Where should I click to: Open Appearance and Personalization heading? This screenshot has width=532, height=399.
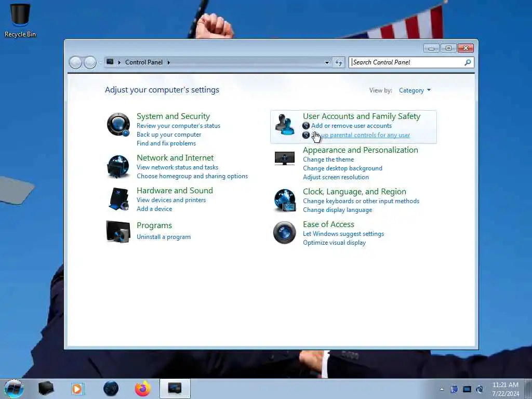361,150
